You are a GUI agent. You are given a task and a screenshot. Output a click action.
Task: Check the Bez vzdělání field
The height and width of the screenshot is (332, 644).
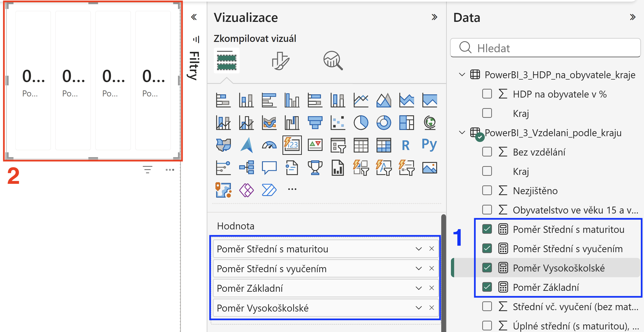pyautogui.click(x=487, y=152)
